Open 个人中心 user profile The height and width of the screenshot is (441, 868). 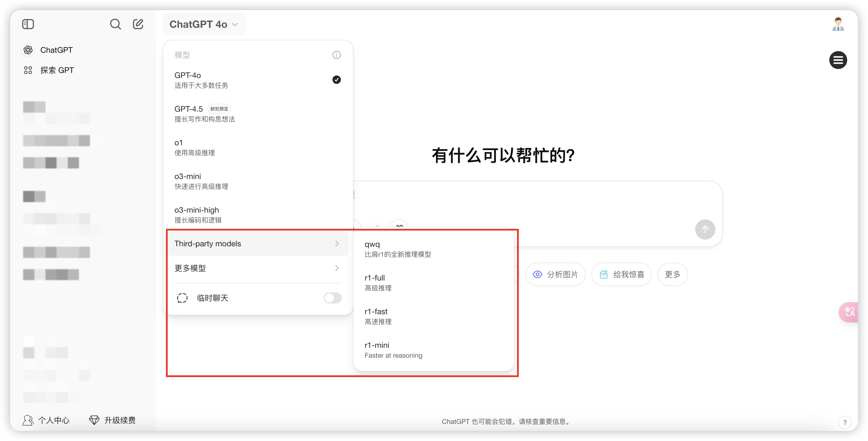click(x=46, y=420)
